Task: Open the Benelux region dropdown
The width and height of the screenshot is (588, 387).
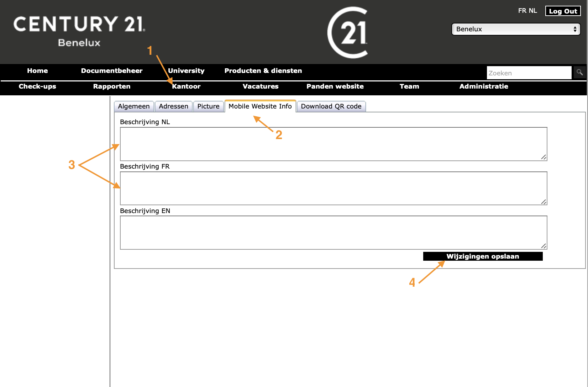Action: pyautogui.click(x=516, y=29)
